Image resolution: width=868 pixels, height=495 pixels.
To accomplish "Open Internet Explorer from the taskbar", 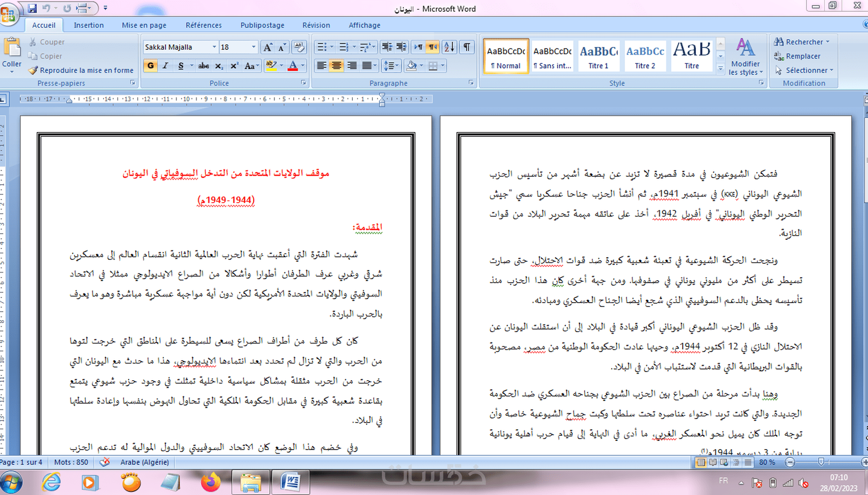I will [51, 482].
